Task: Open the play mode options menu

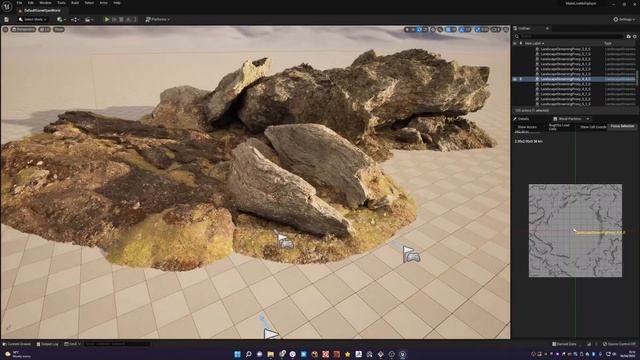Action: (135, 19)
